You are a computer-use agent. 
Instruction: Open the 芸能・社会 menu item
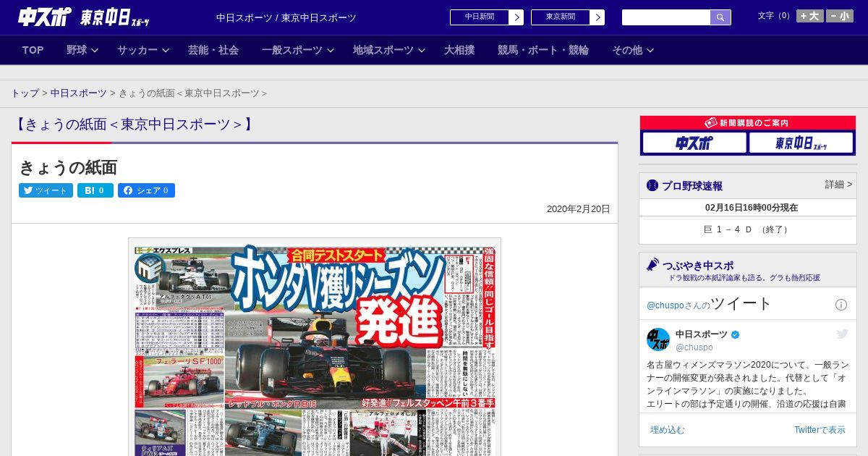point(213,50)
